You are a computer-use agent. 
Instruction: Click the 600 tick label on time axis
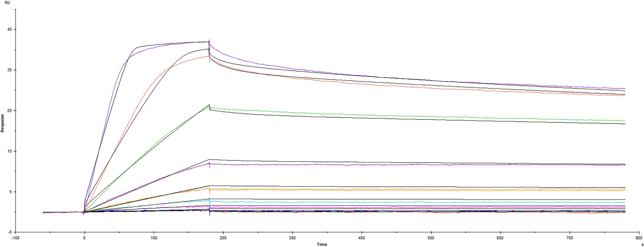[500, 238]
